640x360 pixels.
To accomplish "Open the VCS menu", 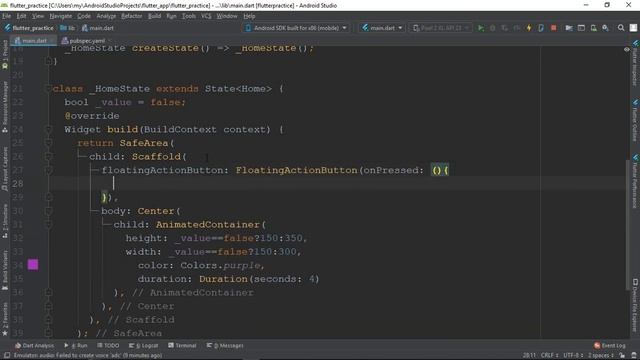I will pos(206,16).
